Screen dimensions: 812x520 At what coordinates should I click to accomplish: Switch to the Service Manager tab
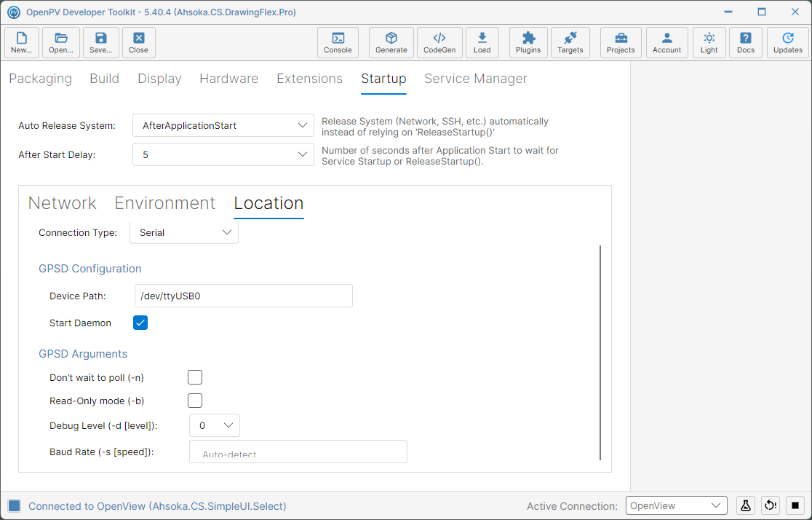pyautogui.click(x=476, y=79)
